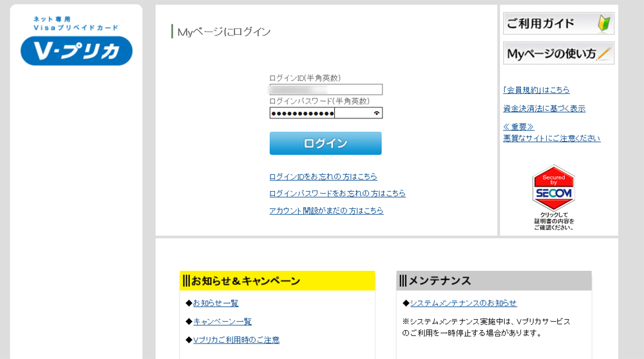The width and height of the screenshot is (644, 359).
Task: Open the キャンペーン一覧 link
Action: pyautogui.click(x=222, y=322)
